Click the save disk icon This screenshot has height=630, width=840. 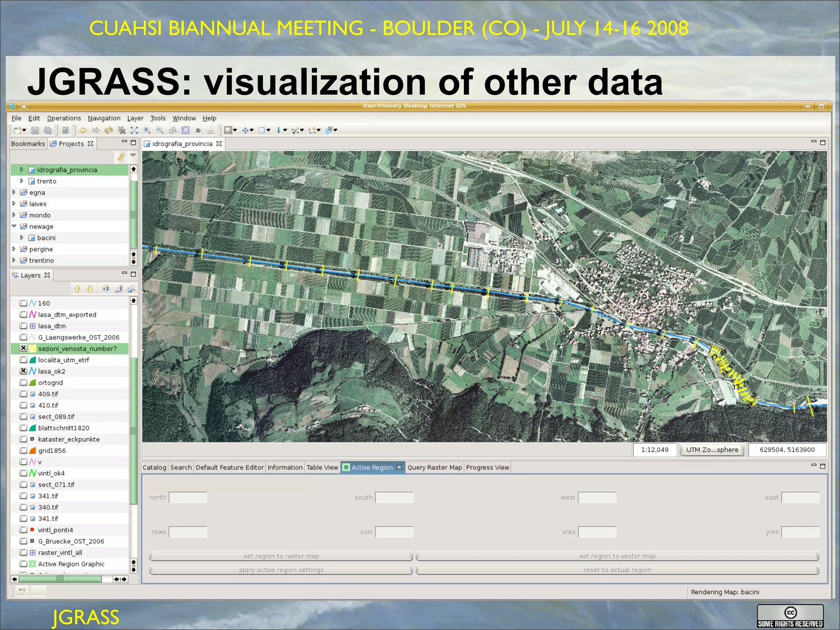click(x=35, y=130)
